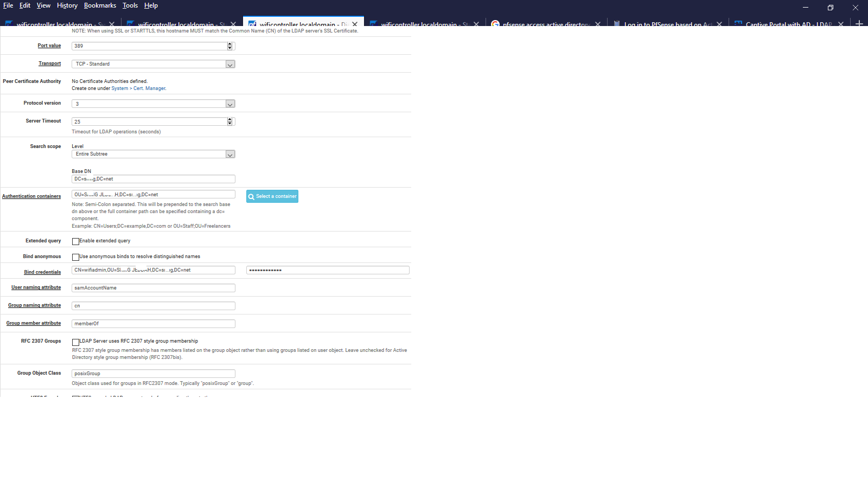The height and width of the screenshot is (488, 868).
Task: Click the Select a container button
Action: (272, 196)
